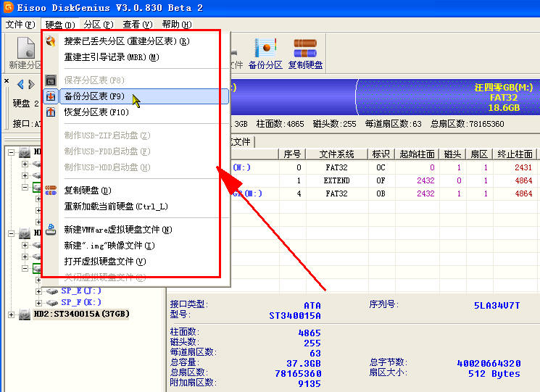Click the copy disk icon beside 复制硬盘 menu entry
Image resolution: width=540 pixels, height=392 pixels.
pos(51,190)
